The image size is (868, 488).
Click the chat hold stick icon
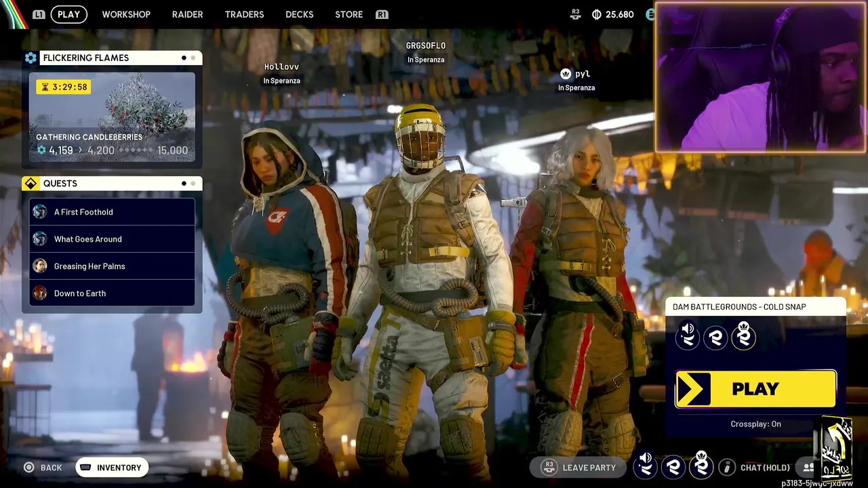point(727,467)
